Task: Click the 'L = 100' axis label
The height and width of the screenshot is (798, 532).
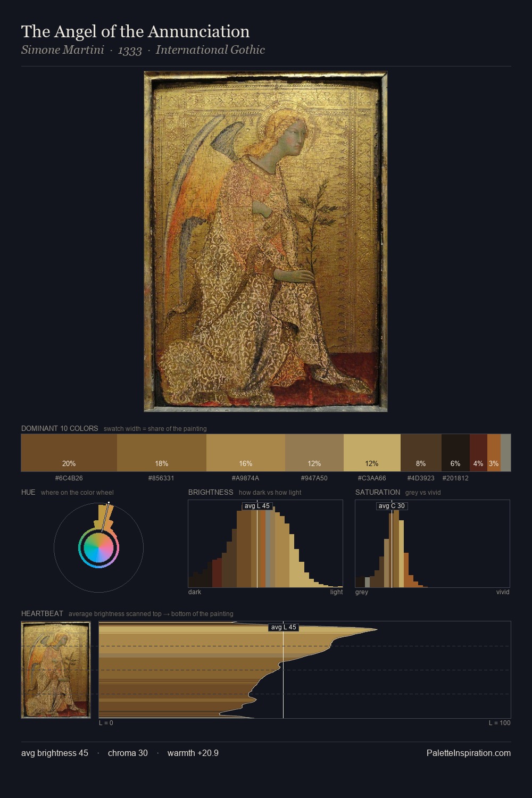Action: coord(500,723)
